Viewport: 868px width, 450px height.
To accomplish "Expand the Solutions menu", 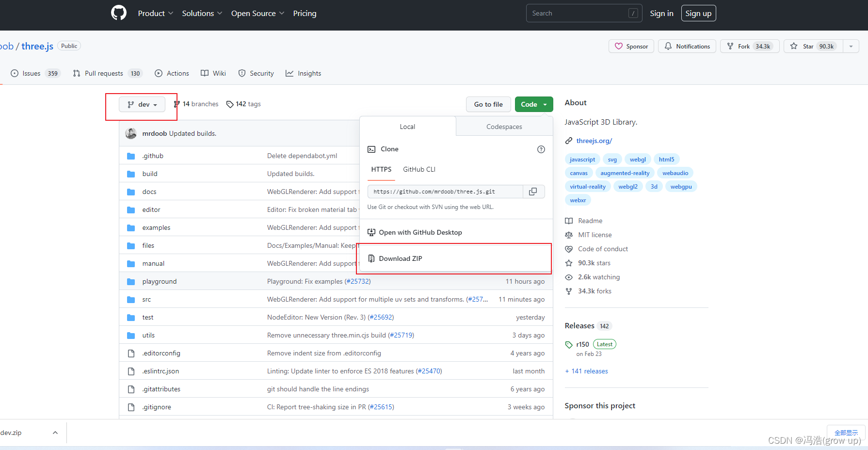I will (202, 14).
